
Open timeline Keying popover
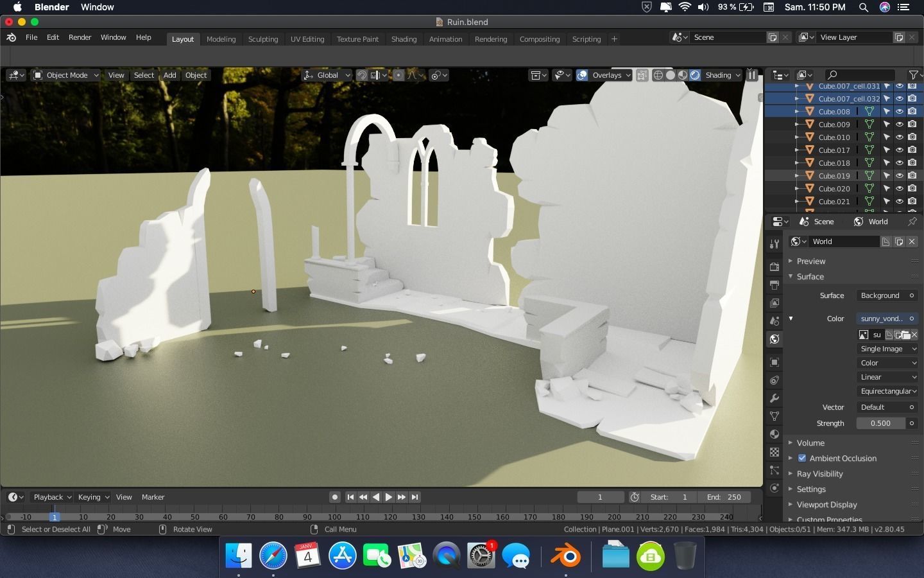(x=93, y=497)
